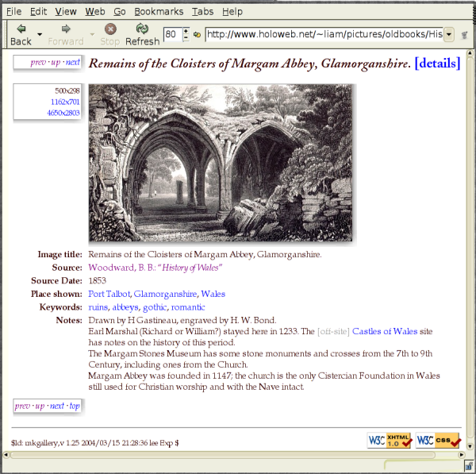Click the Stop loading button

pyautogui.click(x=110, y=34)
